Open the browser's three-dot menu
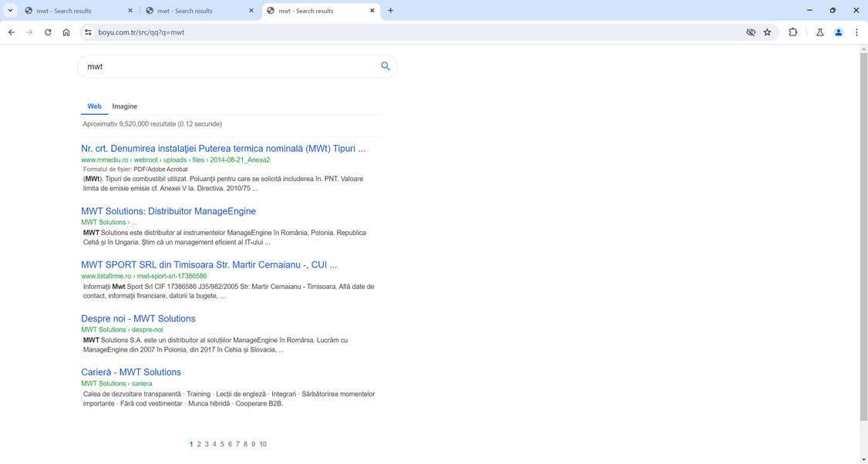 pyautogui.click(x=856, y=32)
